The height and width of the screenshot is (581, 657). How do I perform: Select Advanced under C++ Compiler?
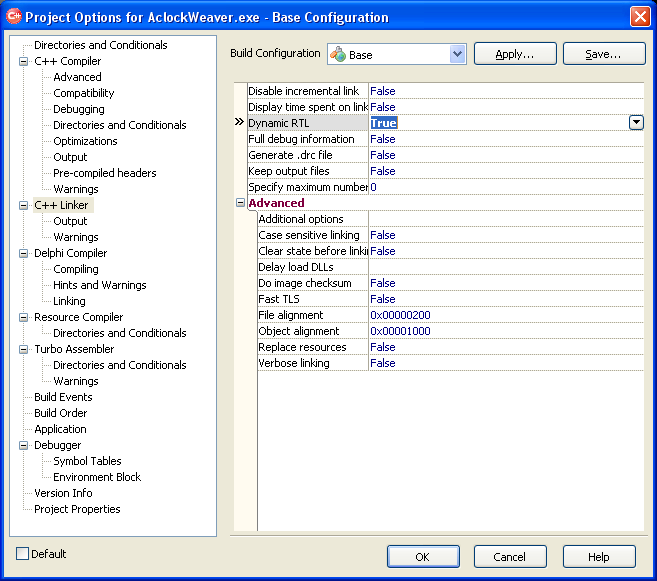pos(77,77)
